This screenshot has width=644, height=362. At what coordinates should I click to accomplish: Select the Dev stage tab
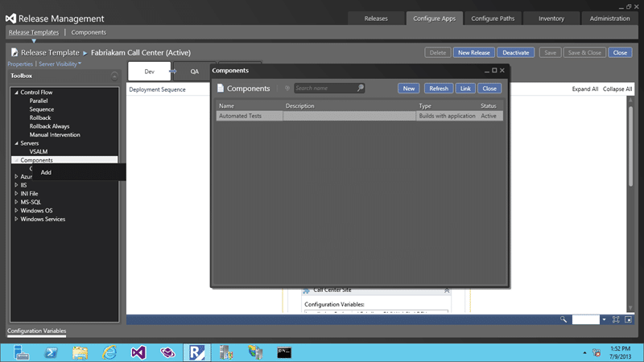[149, 72]
